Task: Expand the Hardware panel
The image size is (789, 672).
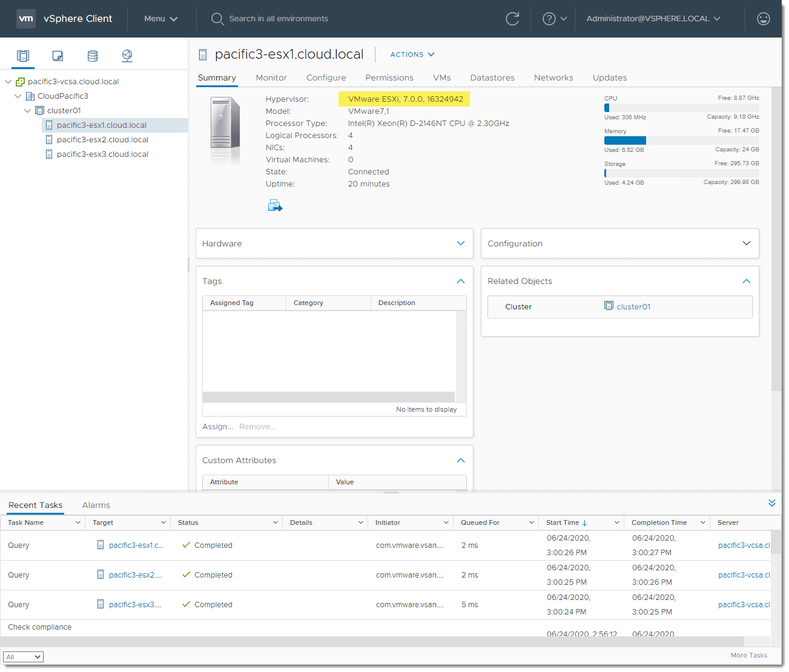Action: click(460, 243)
